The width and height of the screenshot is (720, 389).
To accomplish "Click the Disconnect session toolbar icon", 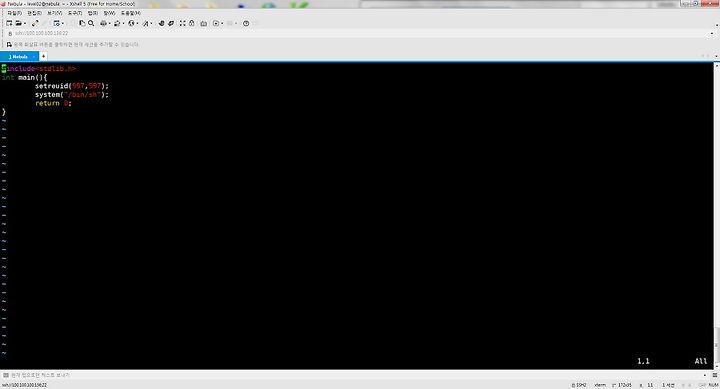I will click(35, 23).
